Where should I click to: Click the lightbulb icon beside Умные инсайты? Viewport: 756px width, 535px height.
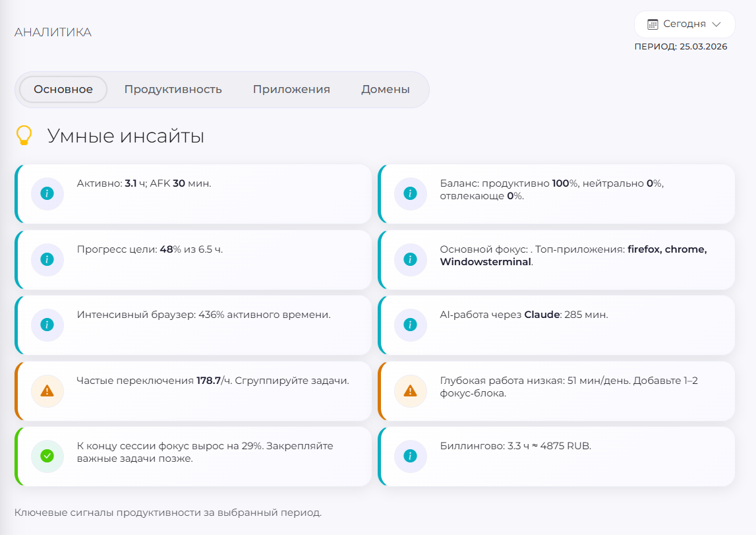pyautogui.click(x=24, y=135)
